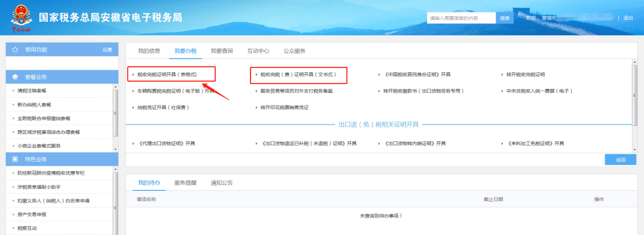The image size is (644, 235).
Task: Switch to the 我的信息 tab
Action: coord(147,51)
